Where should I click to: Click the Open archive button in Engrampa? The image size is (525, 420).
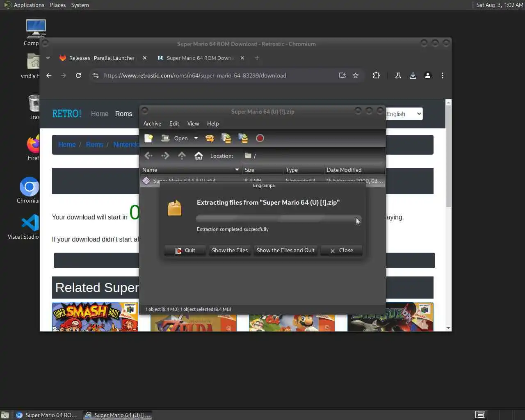point(174,138)
